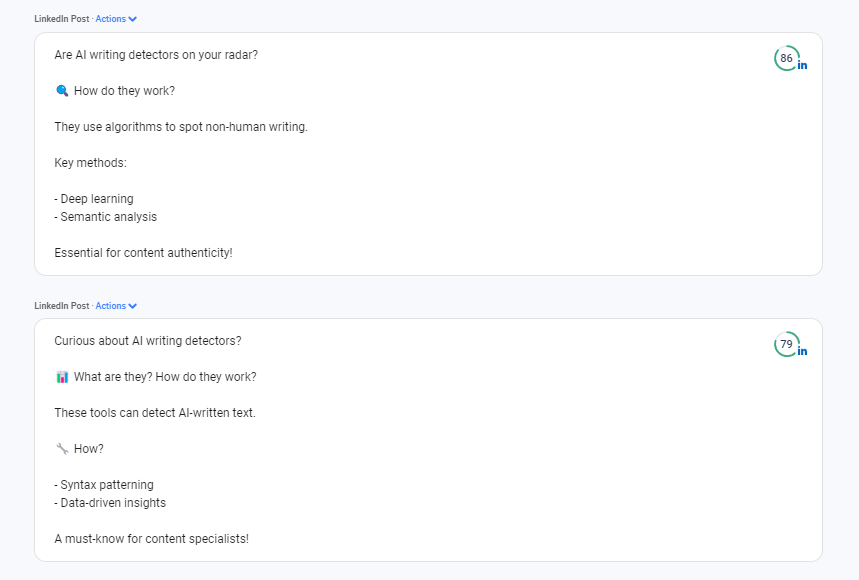Viewport: 859px width, 580px height.
Task: Click the 79 score circle icon
Action: pyautogui.click(x=787, y=344)
